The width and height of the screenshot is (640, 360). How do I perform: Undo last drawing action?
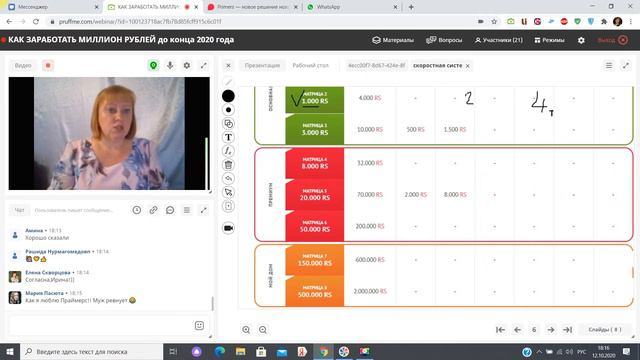pyautogui.click(x=228, y=178)
